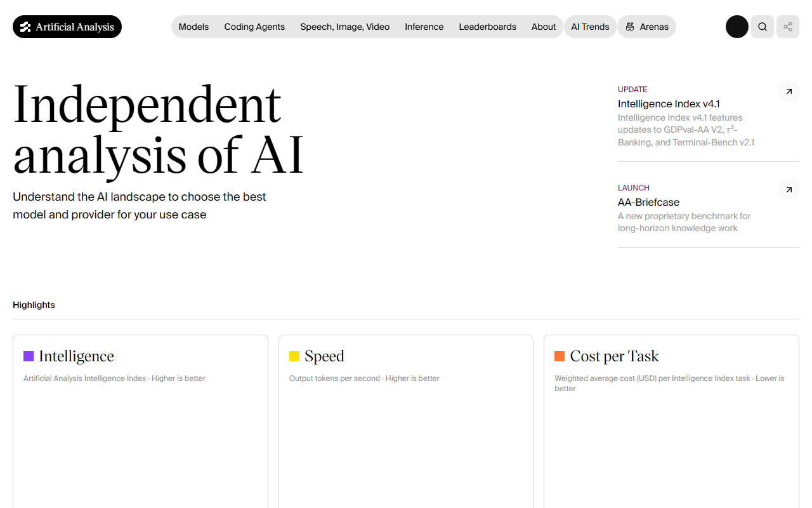Open the search icon button
Image resolution: width=812 pixels, height=508 pixels.
[763, 27]
